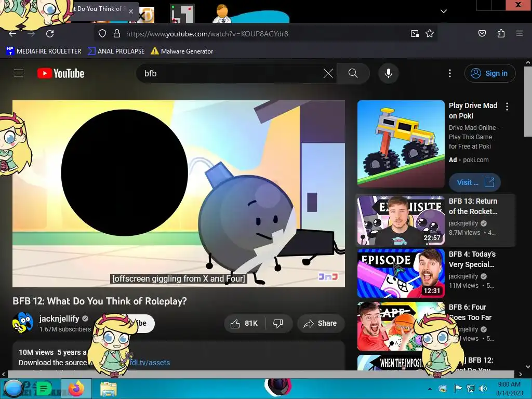
Task: Open BFB 13 Return of the Rocket thumbnail
Action: (401, 220)
